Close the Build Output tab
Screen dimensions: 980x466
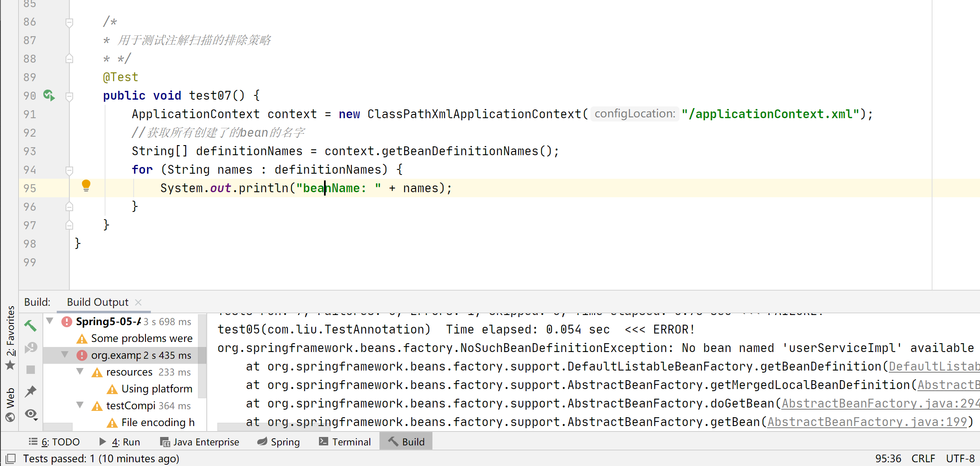click(x=138, y=302)
